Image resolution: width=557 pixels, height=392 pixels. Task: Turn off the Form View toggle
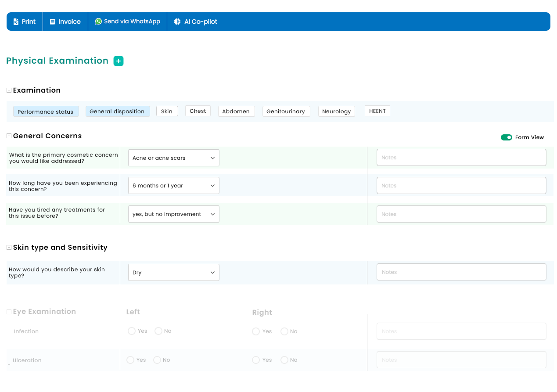point(506,137)
